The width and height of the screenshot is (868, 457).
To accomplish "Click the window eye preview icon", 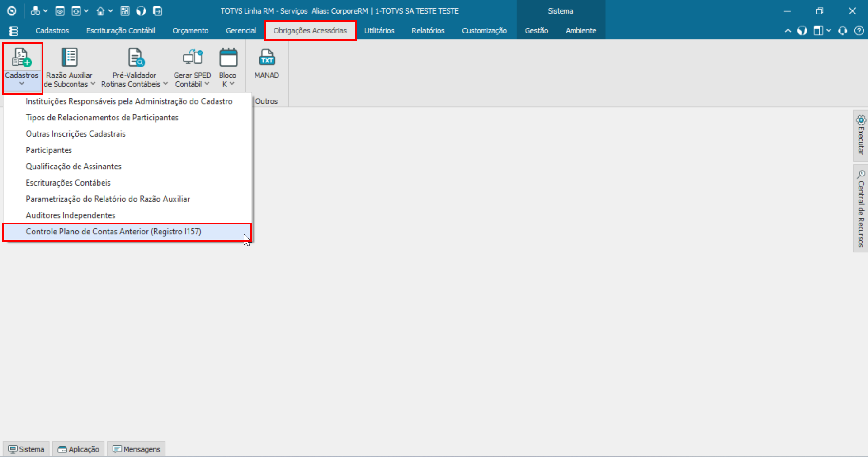I will pos(60,11).
